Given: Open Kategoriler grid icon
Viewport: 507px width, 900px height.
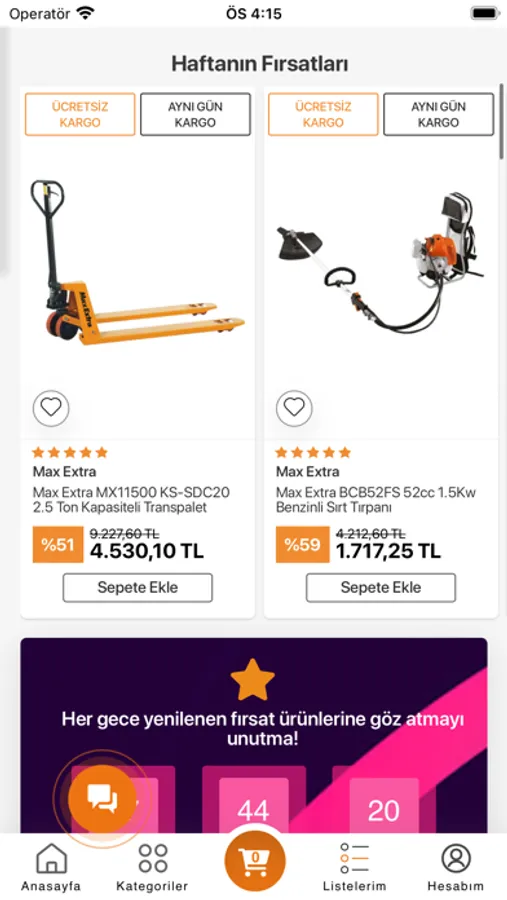Looking at the screenshot, I should (x=152, y=867).
